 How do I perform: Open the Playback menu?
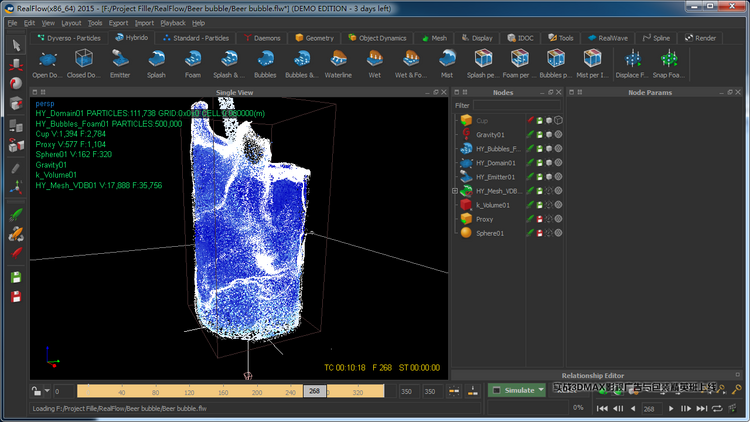(x=173, y=23)
